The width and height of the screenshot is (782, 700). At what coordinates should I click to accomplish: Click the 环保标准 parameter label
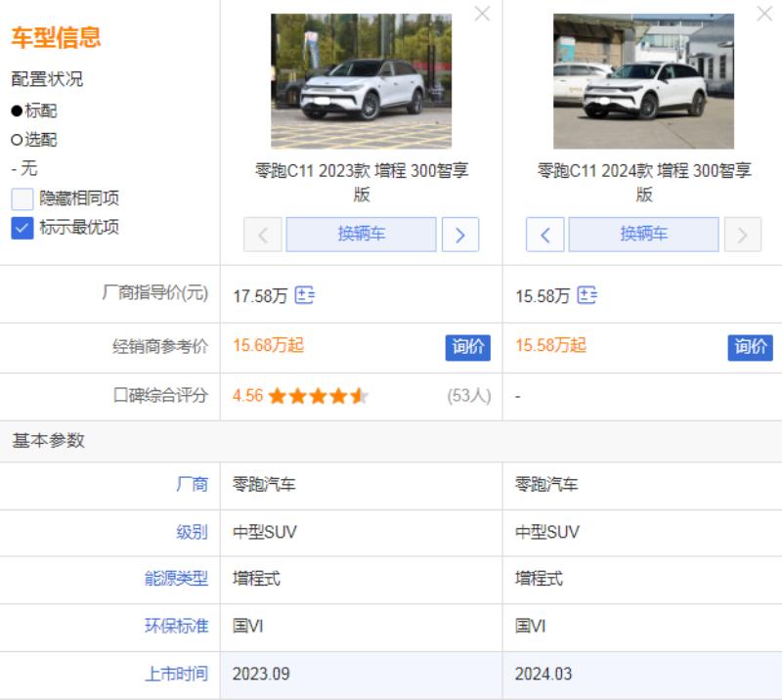click(176, 626)
